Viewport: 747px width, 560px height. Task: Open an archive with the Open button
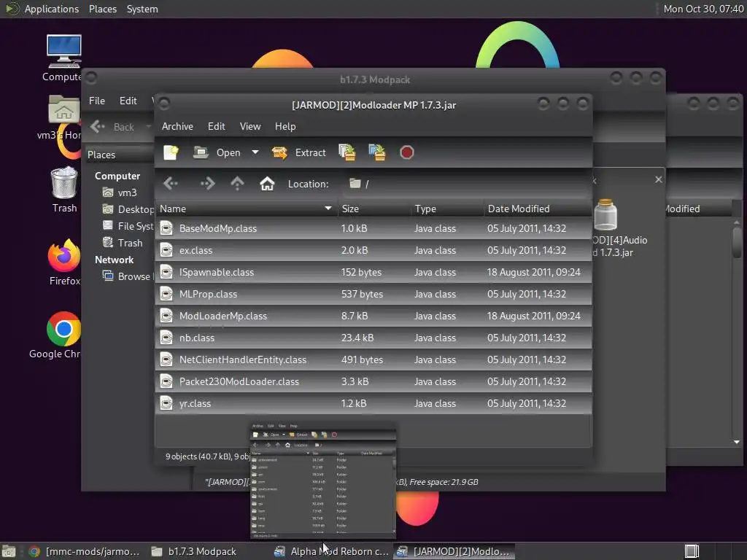[x=217, y=152]
